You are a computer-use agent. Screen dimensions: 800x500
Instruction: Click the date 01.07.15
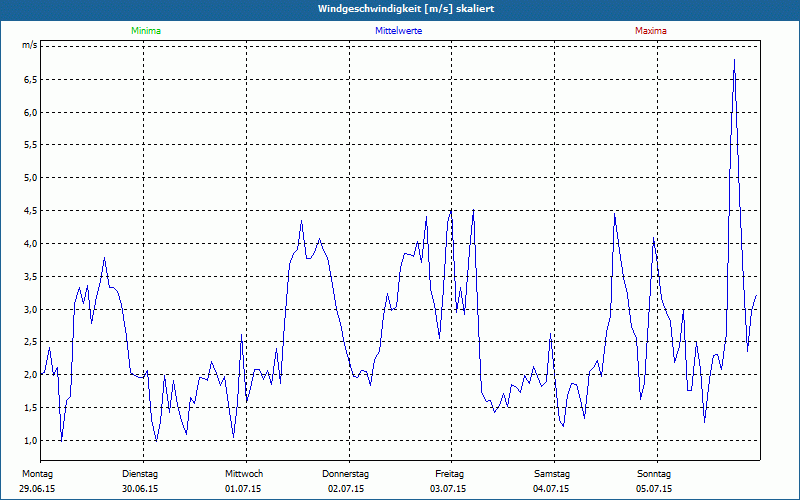coord(243,489)
